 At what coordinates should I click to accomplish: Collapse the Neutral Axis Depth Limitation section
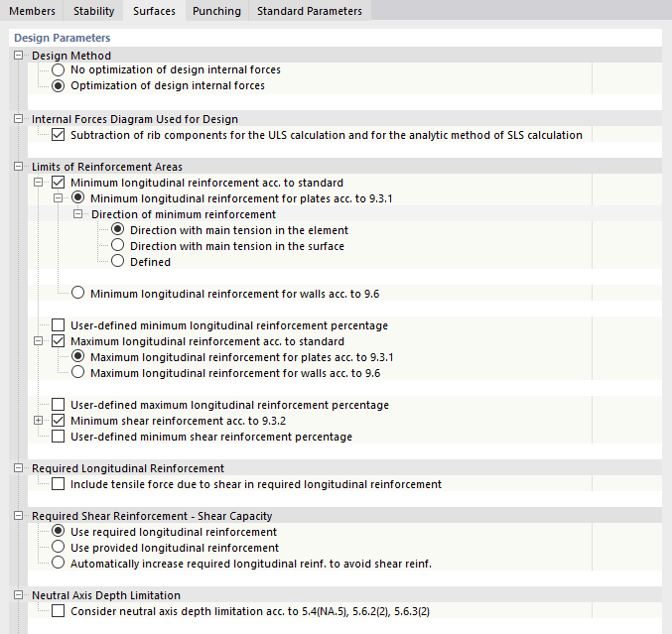19,595
